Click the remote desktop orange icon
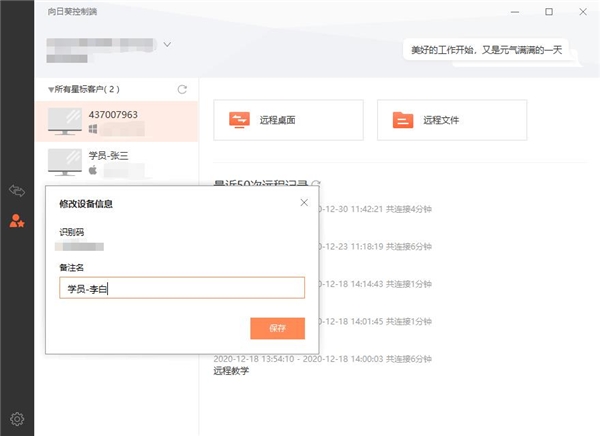Screen dimensions: 600x436 [x=240, y=120]
